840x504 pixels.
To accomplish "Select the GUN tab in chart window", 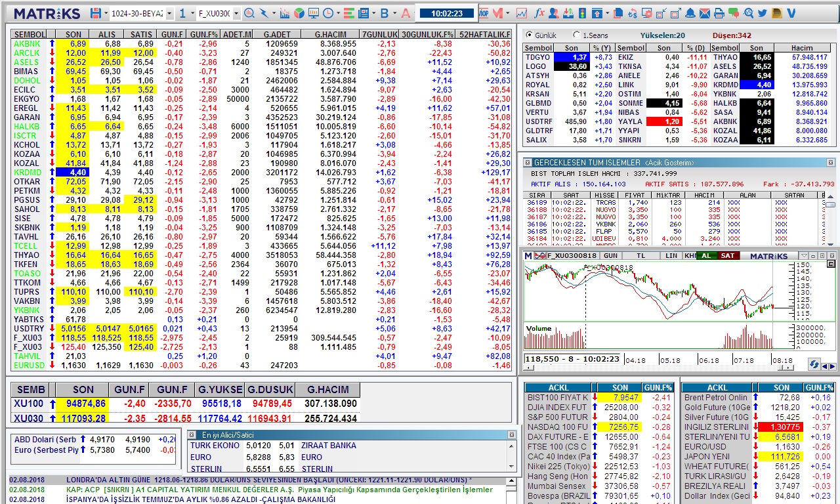I will tap(610, 255).
